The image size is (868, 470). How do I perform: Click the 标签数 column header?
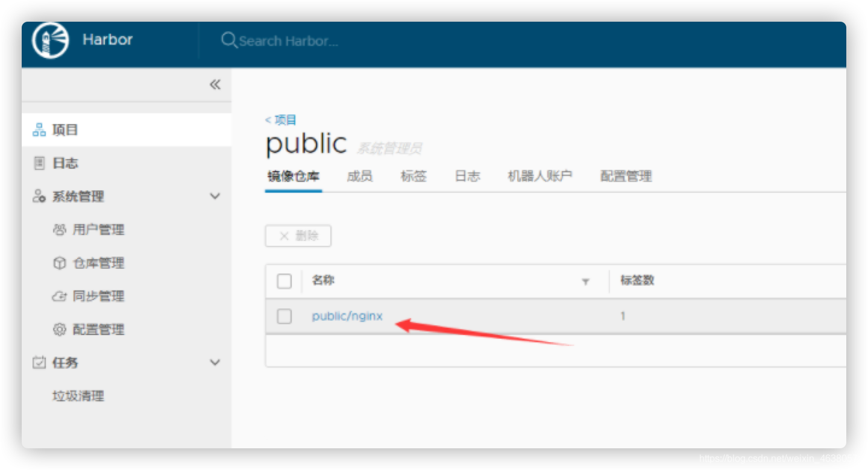tap(637, 280)
